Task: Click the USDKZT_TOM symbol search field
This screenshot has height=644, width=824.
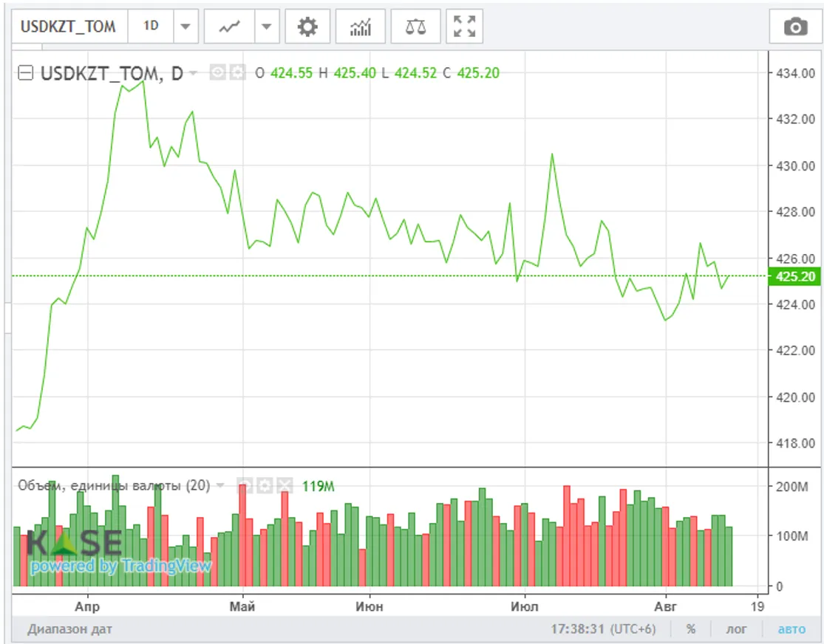Action: coord(68,27)
